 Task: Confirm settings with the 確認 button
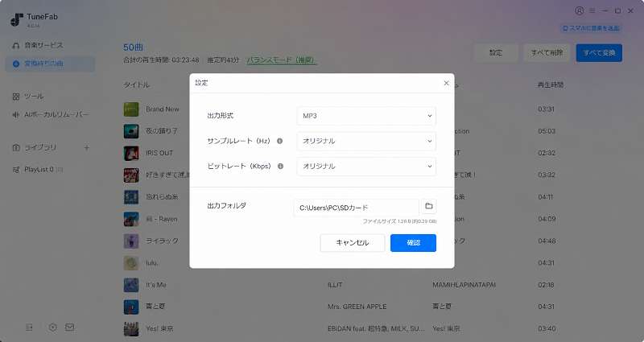tap(413, 243)
